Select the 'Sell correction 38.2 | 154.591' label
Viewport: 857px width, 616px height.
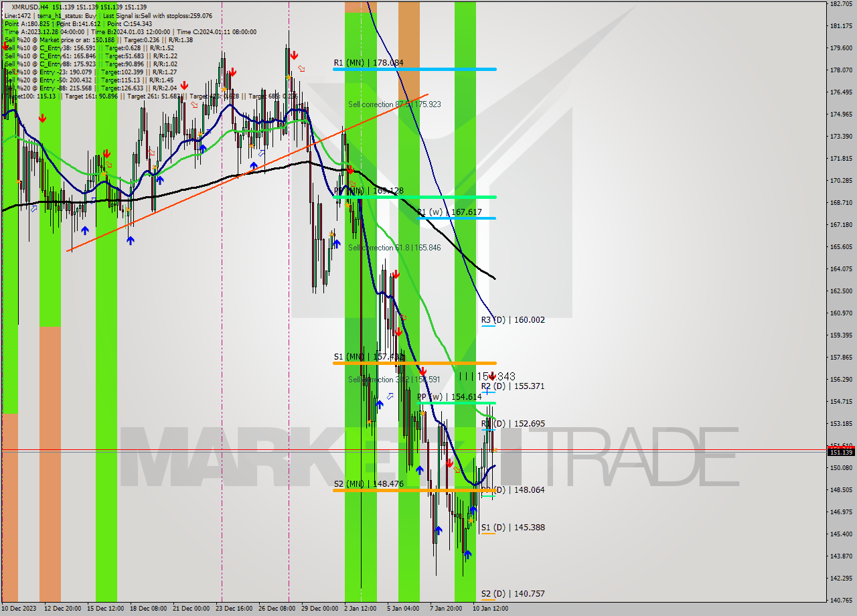click(x=394, y=380)
